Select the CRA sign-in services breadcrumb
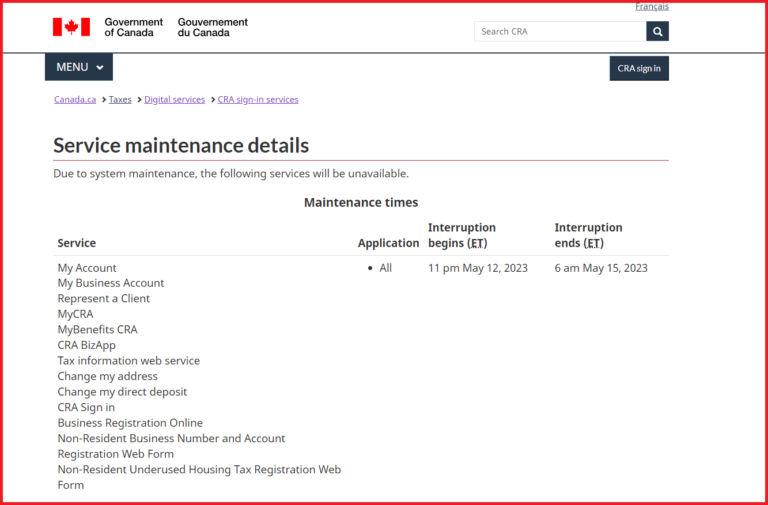Viewport: 768px width, 505px height. click(x=258, y=100)
